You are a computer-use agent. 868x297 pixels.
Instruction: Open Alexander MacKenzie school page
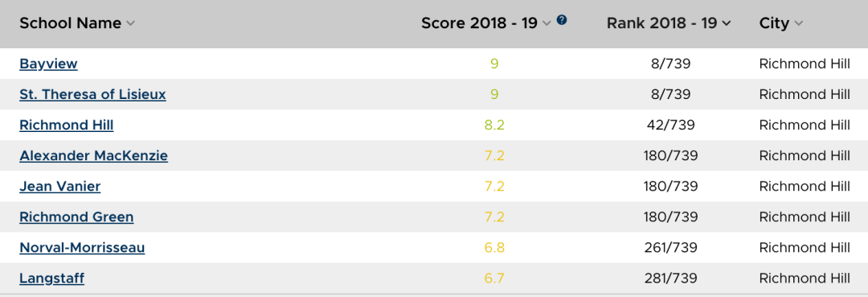coord(93,155)
